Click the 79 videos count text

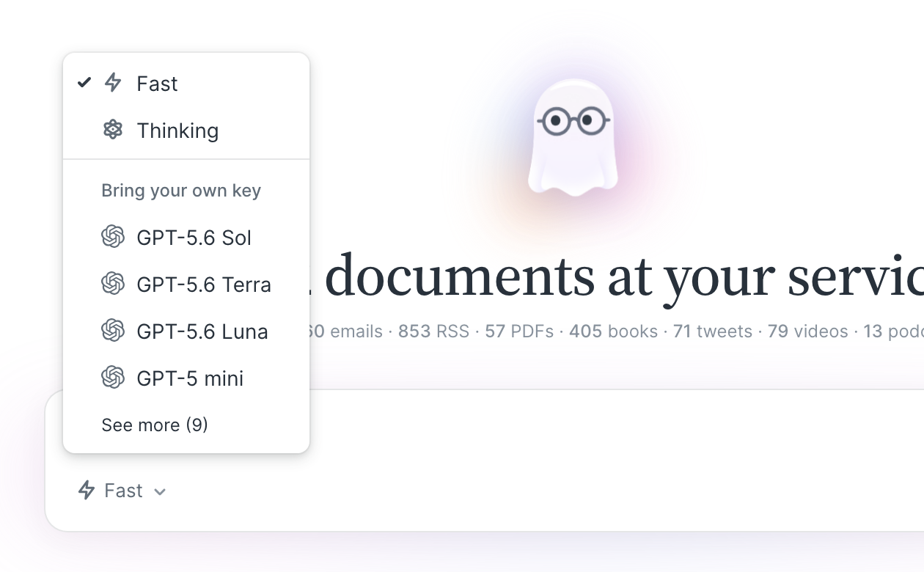tap(808, 331)
